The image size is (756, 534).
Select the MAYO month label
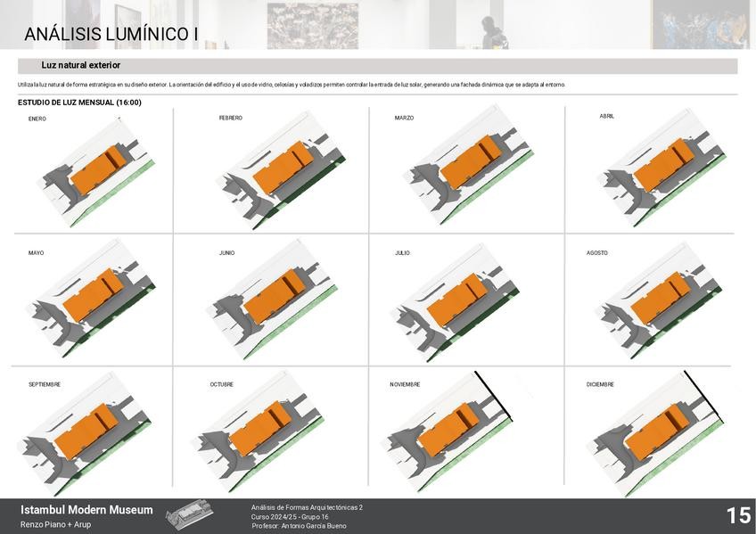35,251
